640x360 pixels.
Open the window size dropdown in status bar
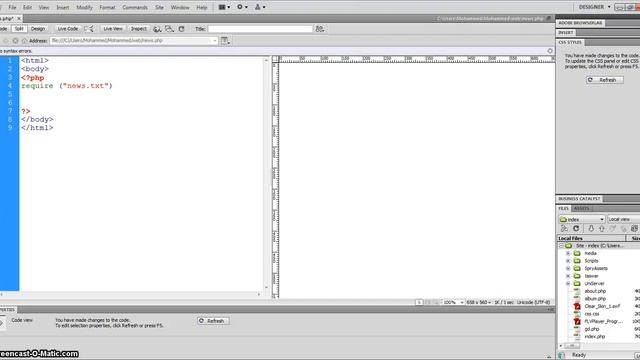[478, 302]
